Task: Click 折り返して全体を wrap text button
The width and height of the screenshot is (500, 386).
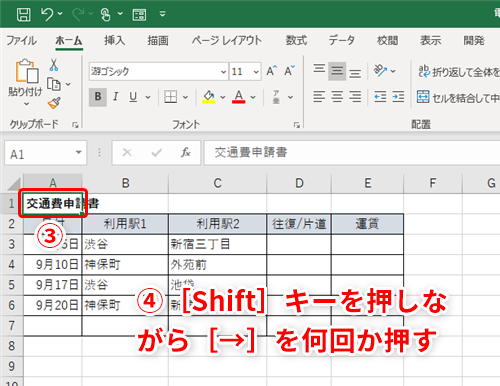Action: (459, 71)
